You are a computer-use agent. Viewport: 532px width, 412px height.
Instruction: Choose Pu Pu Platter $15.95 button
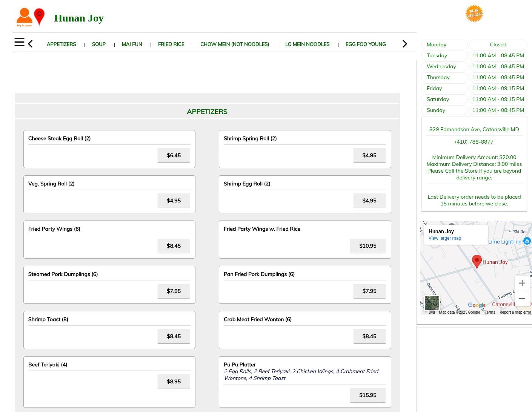pos(367,395)
